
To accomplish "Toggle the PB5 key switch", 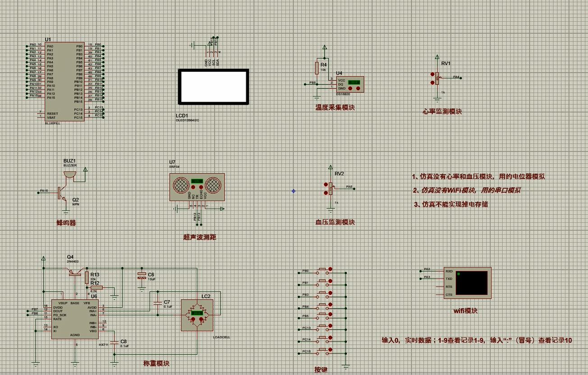I will (322, 315).
